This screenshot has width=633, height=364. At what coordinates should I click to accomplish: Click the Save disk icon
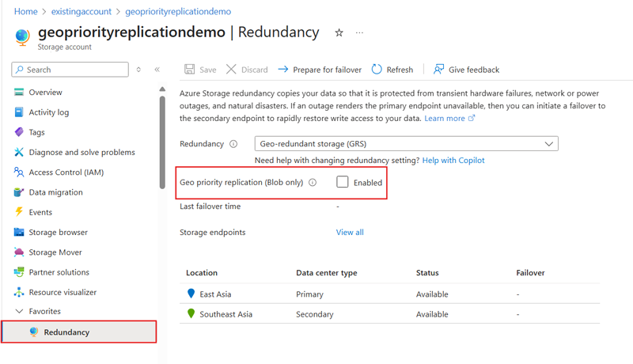(x=189, y=70)
